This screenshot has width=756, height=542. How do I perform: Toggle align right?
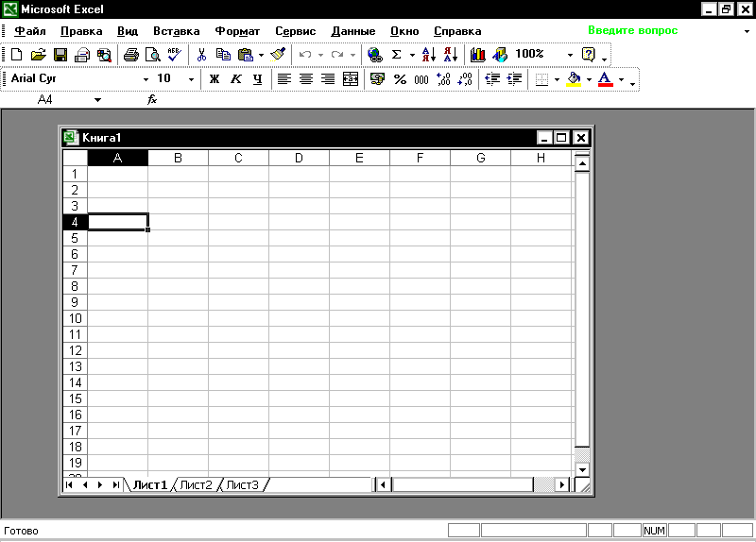click(328, 79)
